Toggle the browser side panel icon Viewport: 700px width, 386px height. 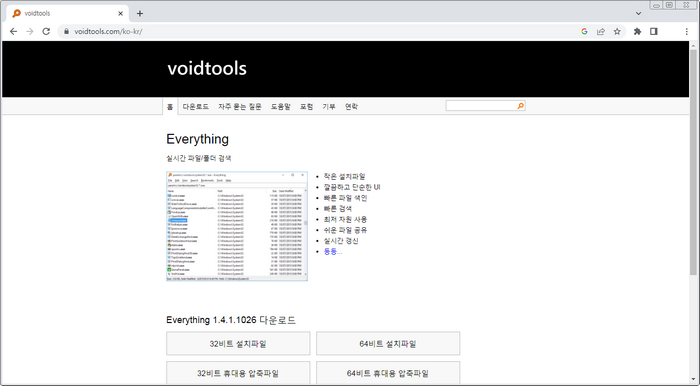(x=654, y=31)
